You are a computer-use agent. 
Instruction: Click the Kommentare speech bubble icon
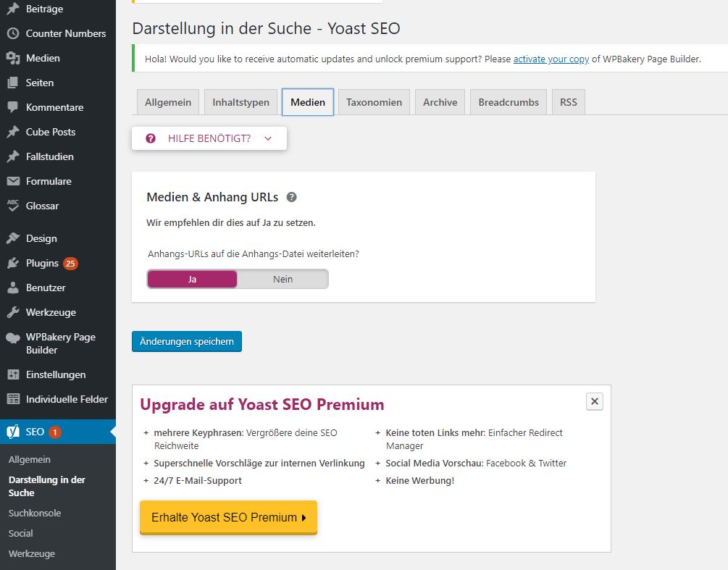13,107
